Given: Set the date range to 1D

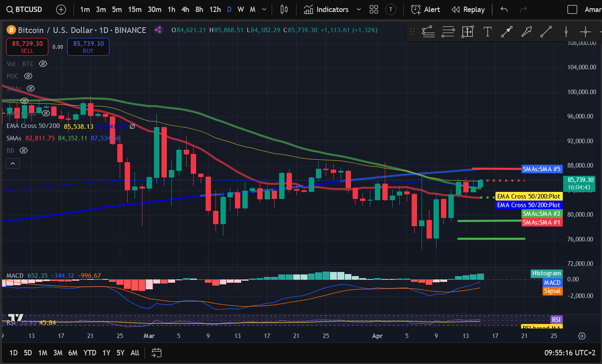Looking at the screenshot, I should click(13, 353).
